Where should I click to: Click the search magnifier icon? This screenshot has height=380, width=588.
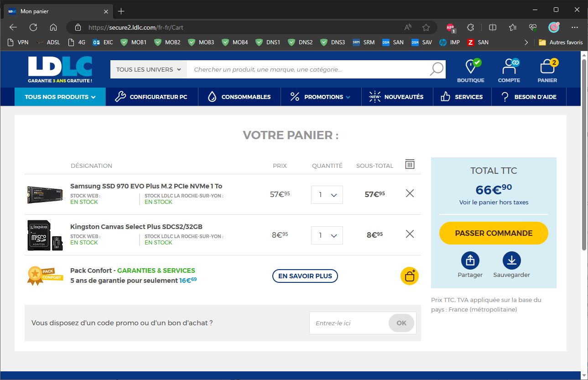tap(437, 69)
